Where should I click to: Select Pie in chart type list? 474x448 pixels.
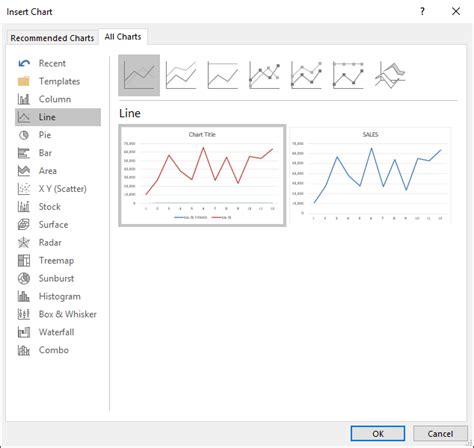pos(58,135)
